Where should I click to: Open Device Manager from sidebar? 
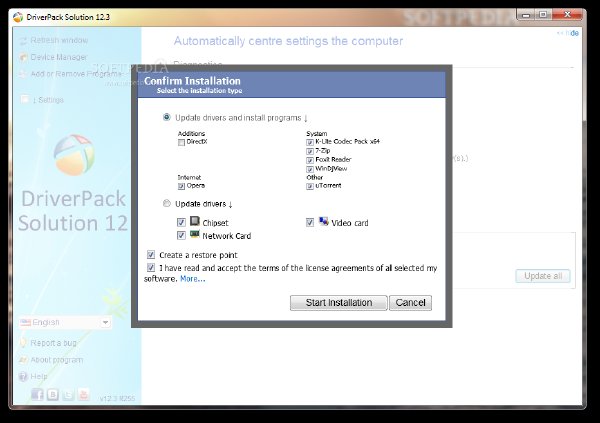pyautogui.click(x=59, y=57)
